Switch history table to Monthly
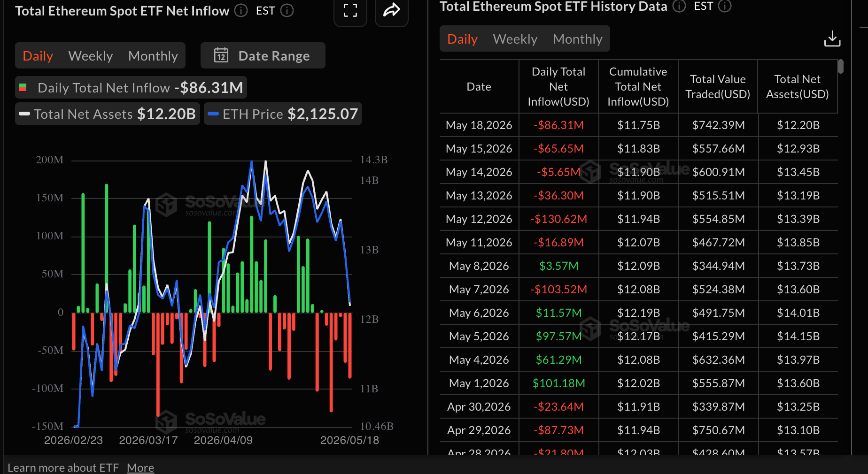 [578, 39]
